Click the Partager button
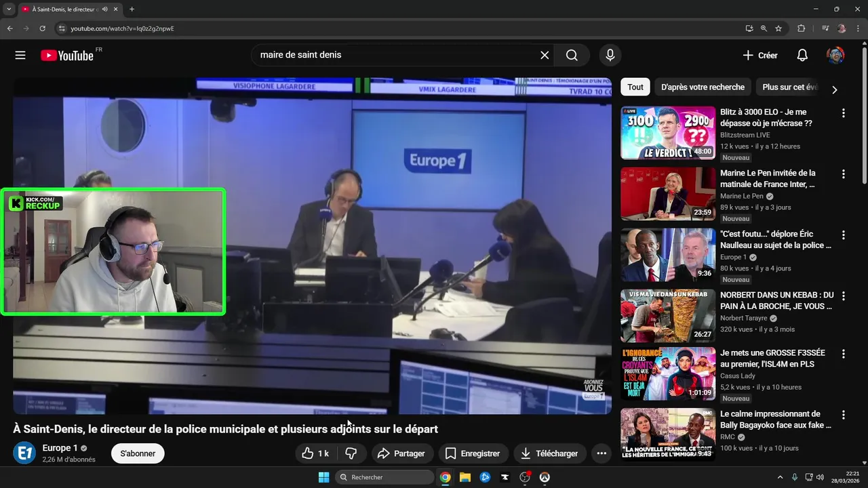868x488 pixels. point(401,453)
